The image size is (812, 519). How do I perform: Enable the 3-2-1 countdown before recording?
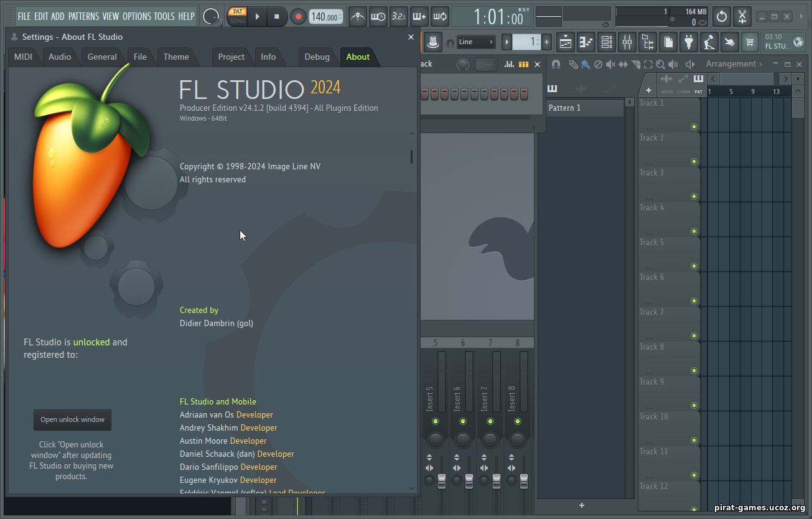[399, 17]
